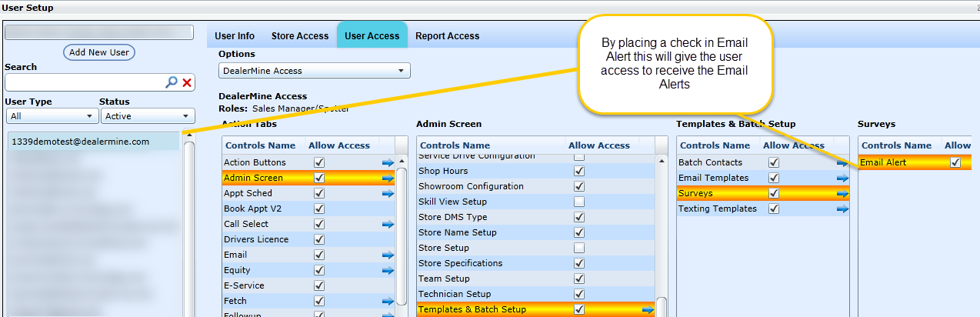Toggle Batch Contacts allow access checkbox
This screenshot has height=317, width=980.
pyautogui.click(x=774, y=162)
